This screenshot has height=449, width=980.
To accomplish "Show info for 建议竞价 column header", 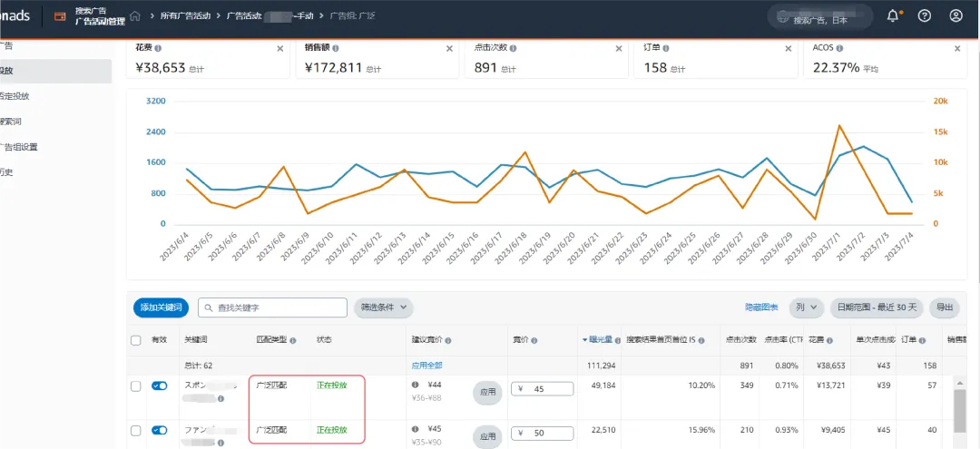I will [448, 341].
